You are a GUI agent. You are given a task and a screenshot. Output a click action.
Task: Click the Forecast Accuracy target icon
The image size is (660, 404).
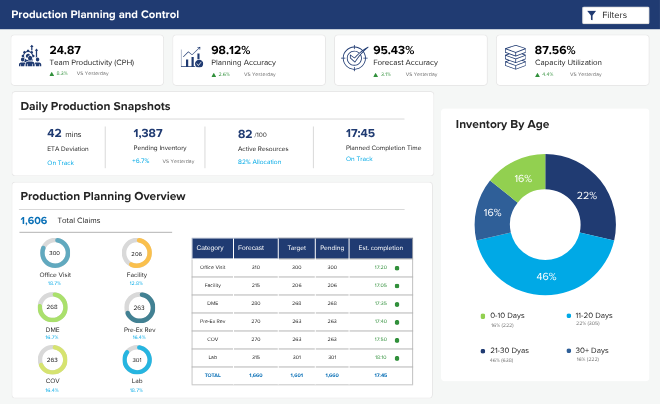[354, 58]
